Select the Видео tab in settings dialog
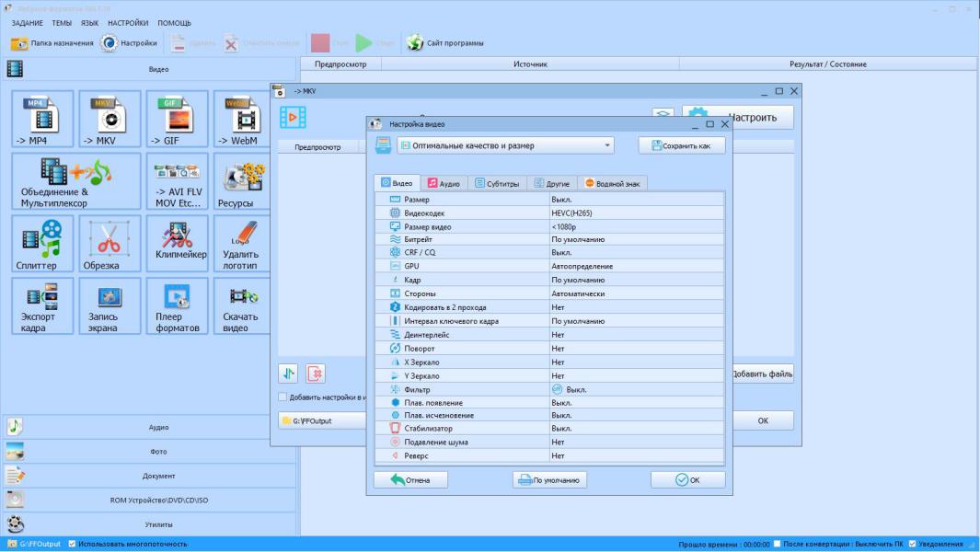Image resolution: width=980 pixels, height=552 pixels. (397, 182)
